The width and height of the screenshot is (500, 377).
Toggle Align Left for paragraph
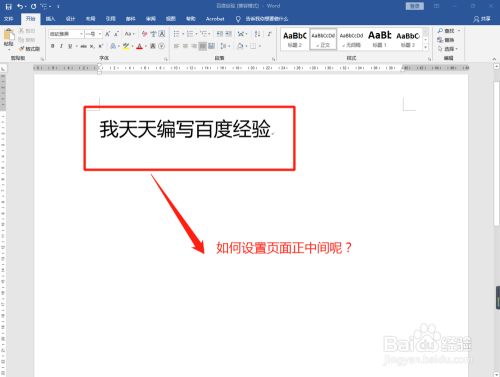(x=177, y=46)
